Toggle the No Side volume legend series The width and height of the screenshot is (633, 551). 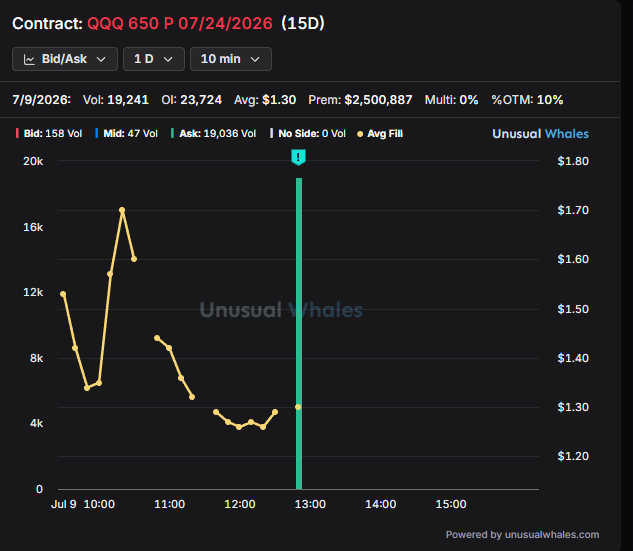[x=308, y=134]
